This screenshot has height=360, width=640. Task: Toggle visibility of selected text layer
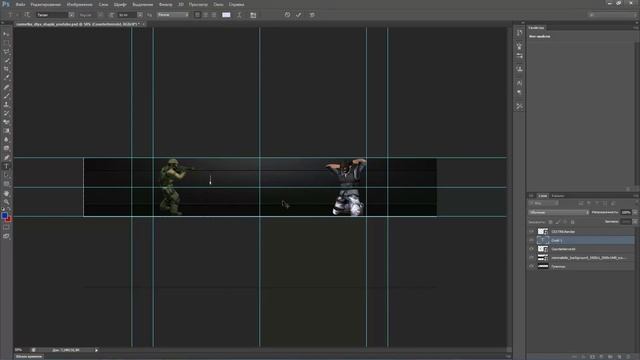click(531, 240)
